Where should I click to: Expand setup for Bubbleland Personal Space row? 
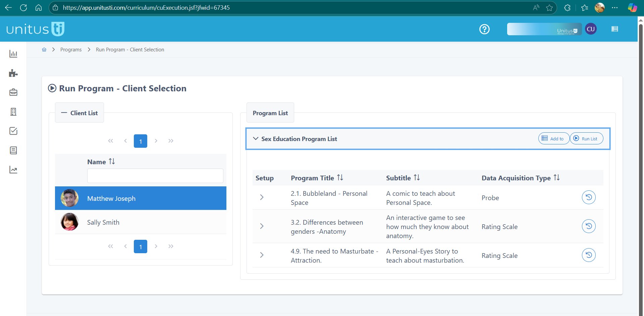click(x=262, y=197)
